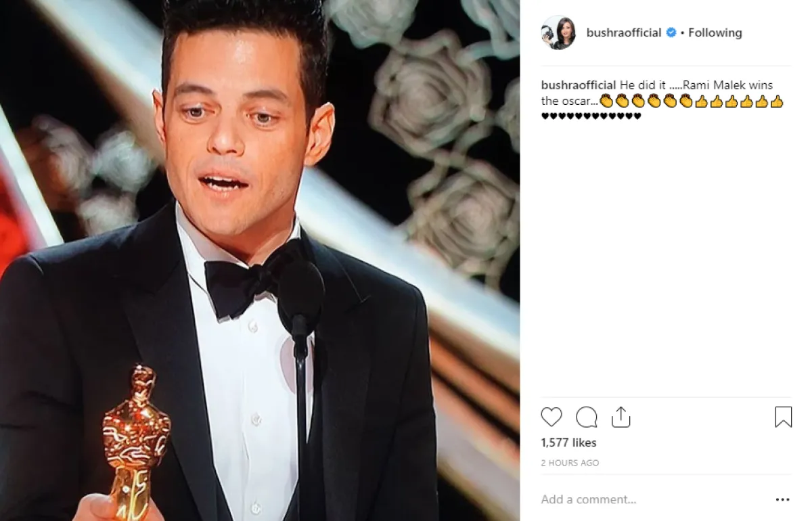Open comments via the speech bubble icon

coord(586,417)
